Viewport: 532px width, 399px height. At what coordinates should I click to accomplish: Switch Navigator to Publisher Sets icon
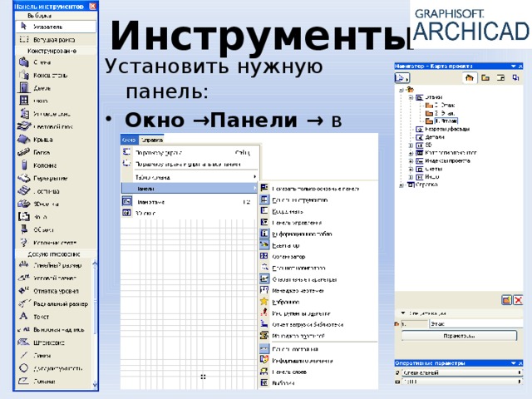tap(515, 78)
